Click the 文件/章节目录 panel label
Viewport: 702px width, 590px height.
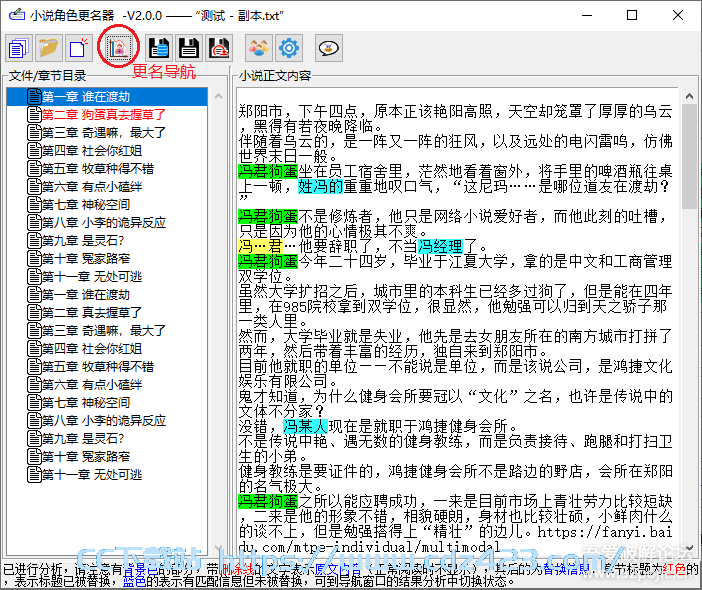(47, 76)
